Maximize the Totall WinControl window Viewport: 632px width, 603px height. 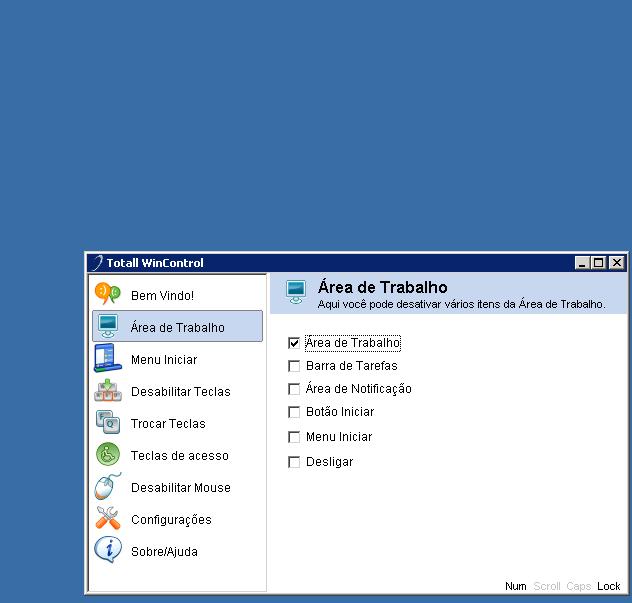(599, 263)
